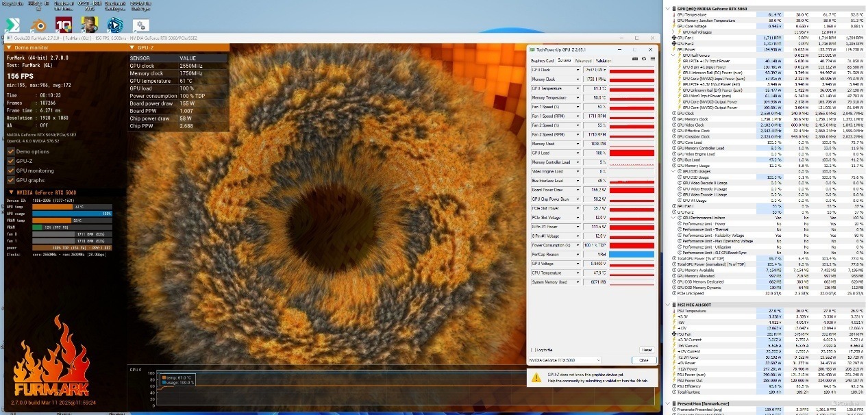Click the GPU-Z screenshot camera icon
868x415 pixels.
pos(634,60)
